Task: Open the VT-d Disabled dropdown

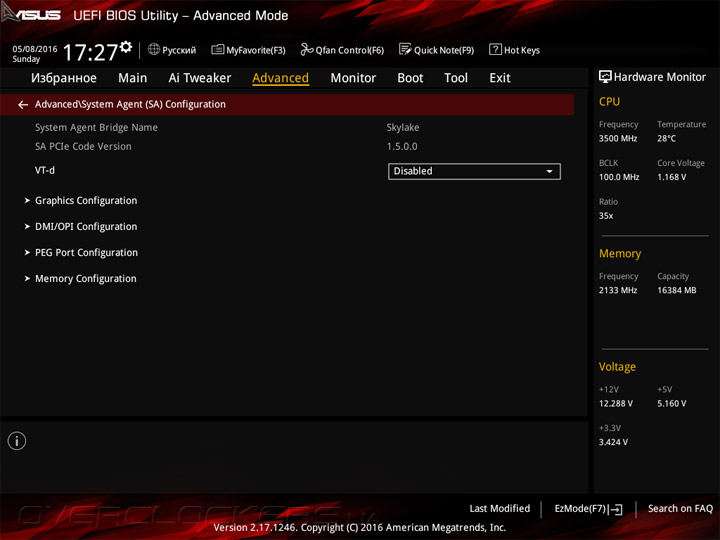Action: click(474, 171)
